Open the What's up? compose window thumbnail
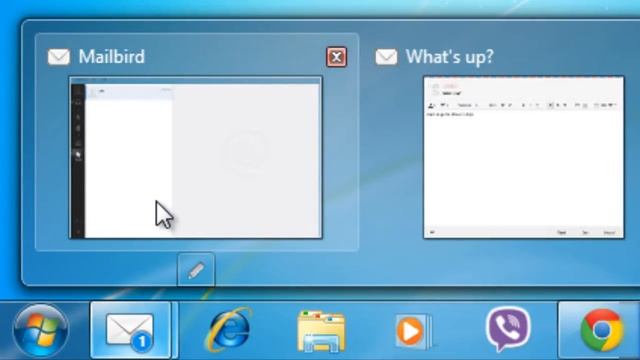 click(x=524, y=157)
